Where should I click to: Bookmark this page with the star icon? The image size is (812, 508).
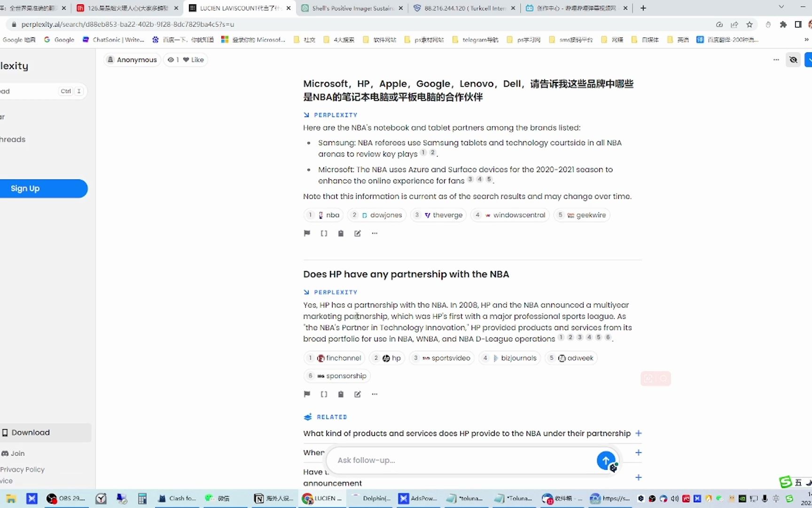750,24
